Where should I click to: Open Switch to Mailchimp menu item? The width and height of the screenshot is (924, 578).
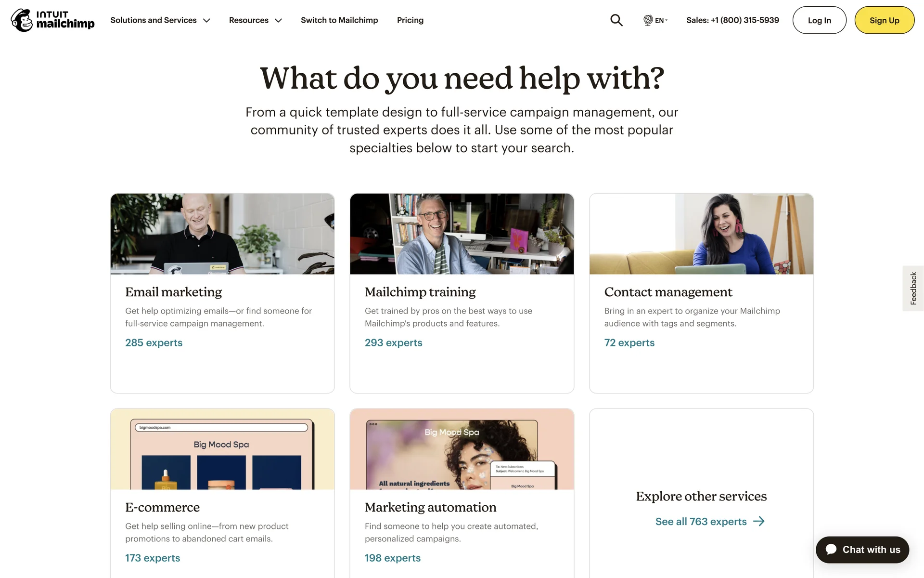pyautogui.click(x=339, y=20)
